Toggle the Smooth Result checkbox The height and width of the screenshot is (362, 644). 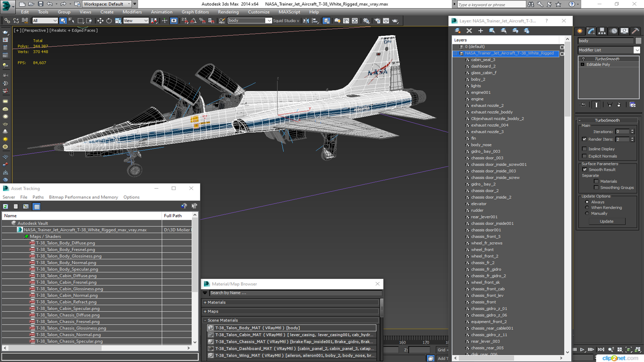point(585,170)
